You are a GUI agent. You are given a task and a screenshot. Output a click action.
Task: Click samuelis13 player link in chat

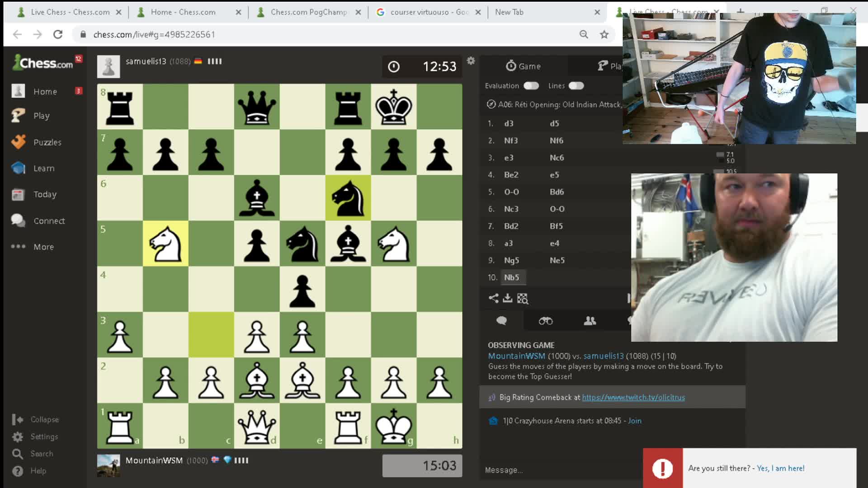click(604, 356)
